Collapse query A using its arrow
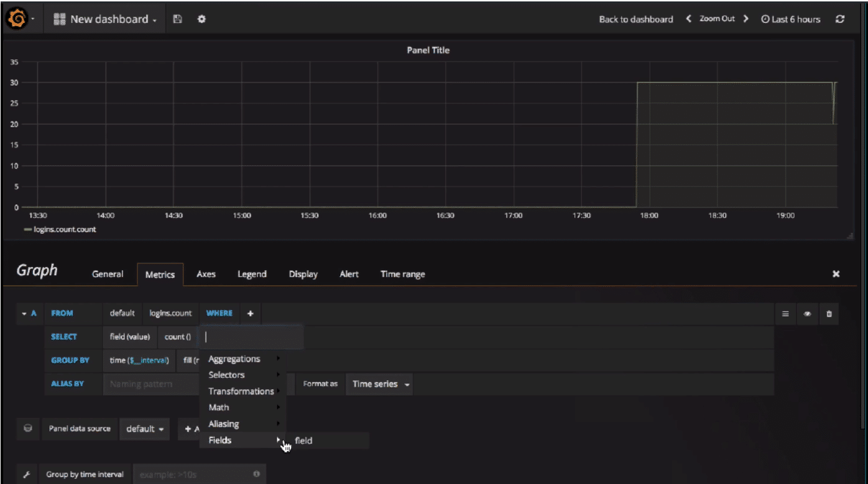This screenshot has height=484, width=868. [24, 314]
